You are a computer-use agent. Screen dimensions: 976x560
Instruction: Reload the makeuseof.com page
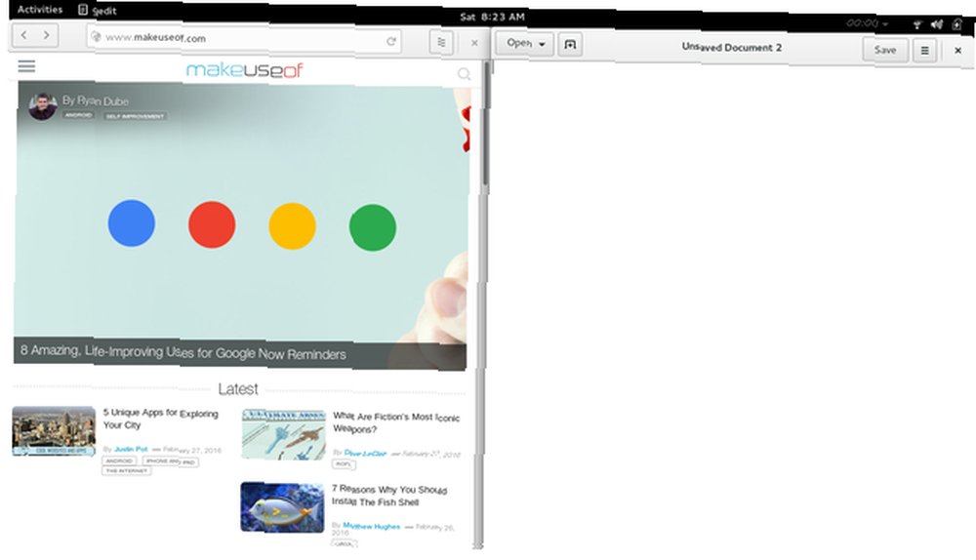click(x=391, y=41)
